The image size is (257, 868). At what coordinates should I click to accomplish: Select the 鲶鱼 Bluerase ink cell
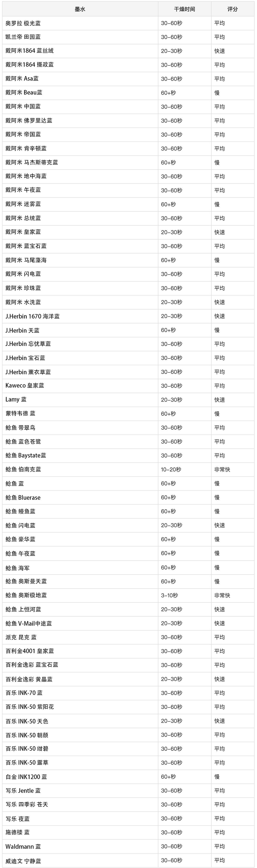click(23, 497)
